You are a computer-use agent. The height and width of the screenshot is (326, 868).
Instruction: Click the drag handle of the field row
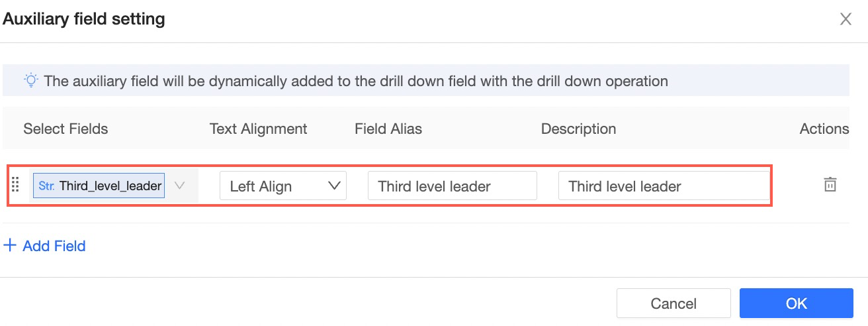tap(16, 186)
